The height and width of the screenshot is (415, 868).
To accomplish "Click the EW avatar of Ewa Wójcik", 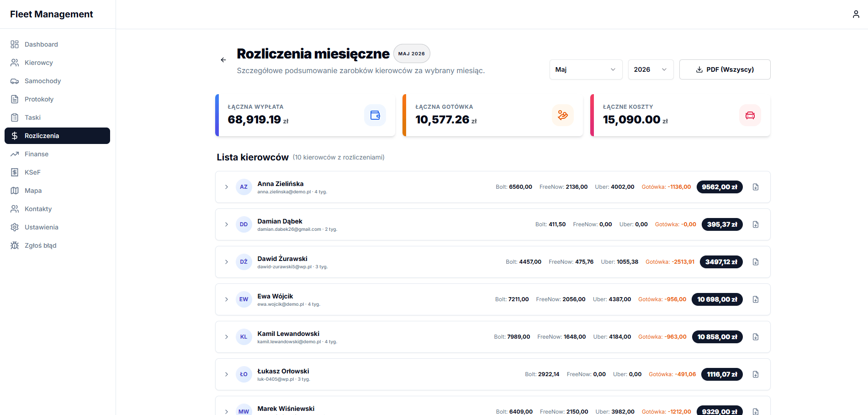I will (244, 299).
